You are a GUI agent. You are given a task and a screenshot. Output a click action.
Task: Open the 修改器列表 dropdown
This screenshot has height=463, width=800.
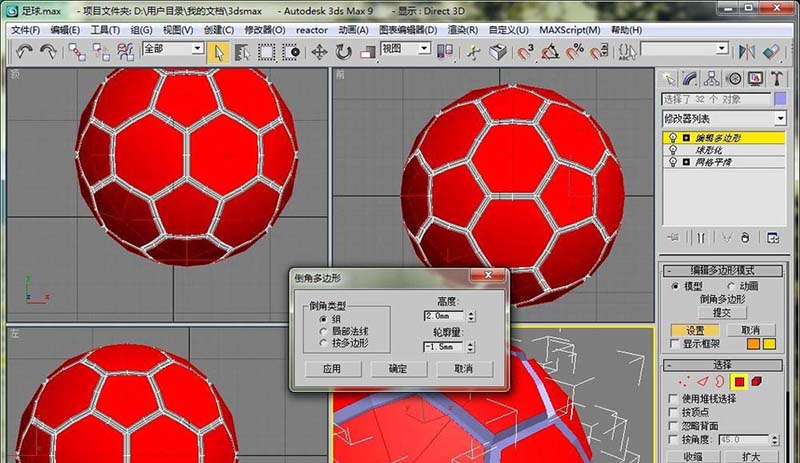tap(780, 118)
